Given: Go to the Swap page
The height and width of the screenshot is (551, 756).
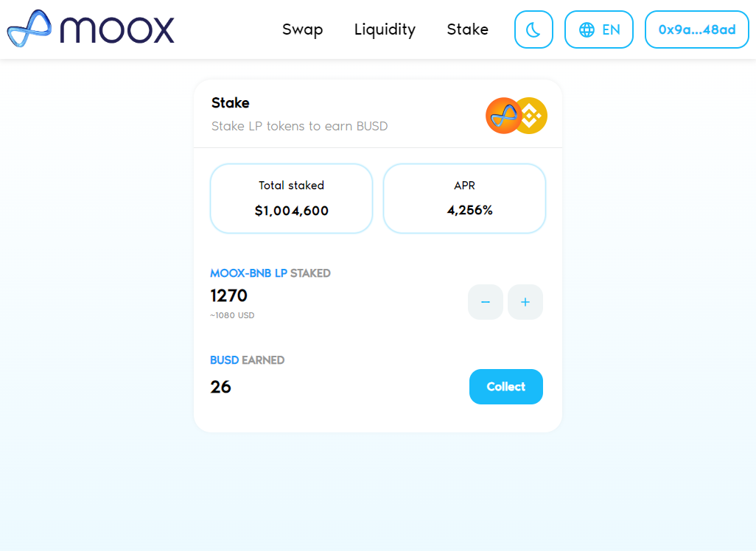Looking at the screenshot, I should click(x=302, y=29).
